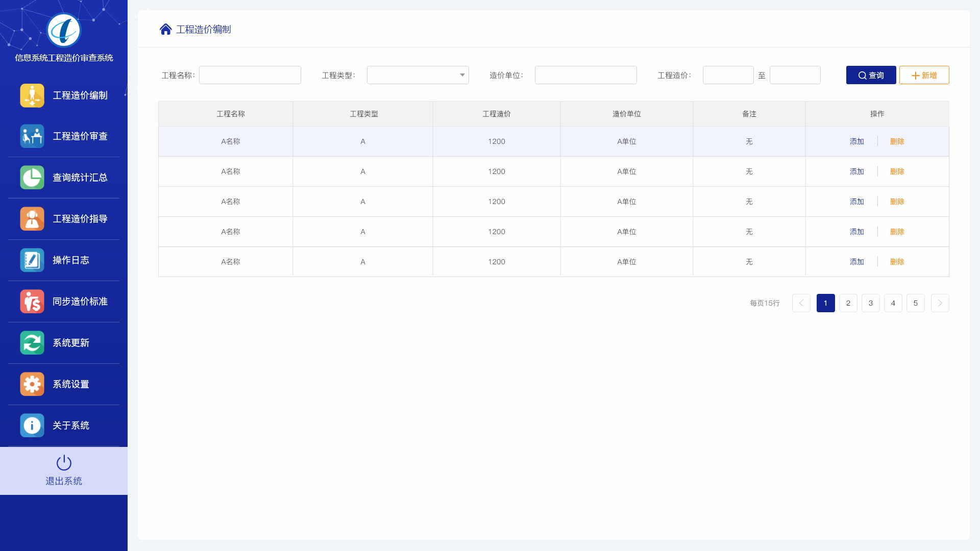Click the 查询 search button
980x551 pixels.
pyautogui.click(x=871, y=75)
